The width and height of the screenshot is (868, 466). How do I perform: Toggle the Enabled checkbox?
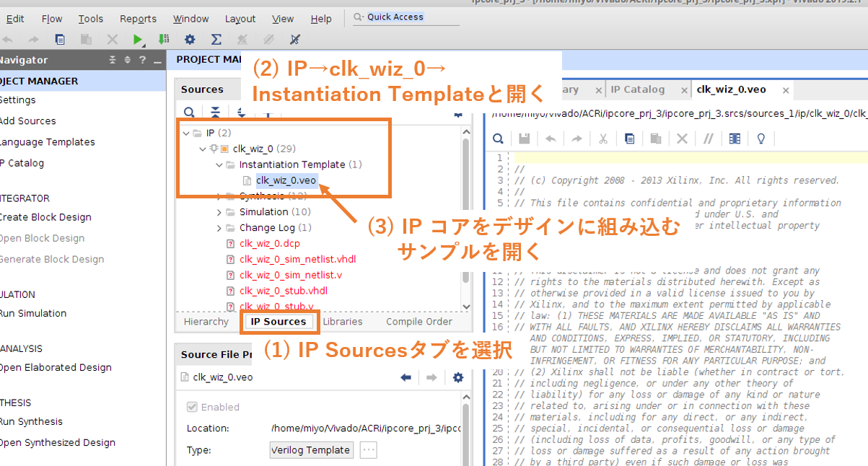(192, 407)
